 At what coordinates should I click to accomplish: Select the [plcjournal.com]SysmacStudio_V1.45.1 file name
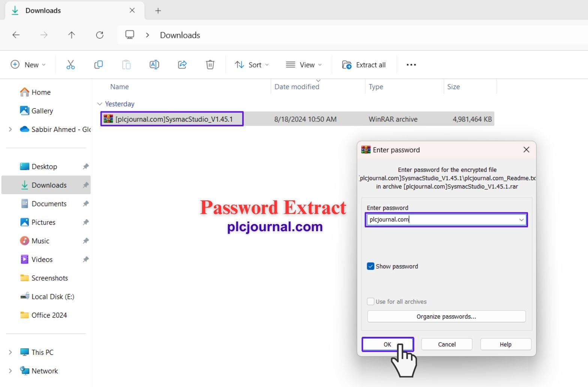pos(174,119)
